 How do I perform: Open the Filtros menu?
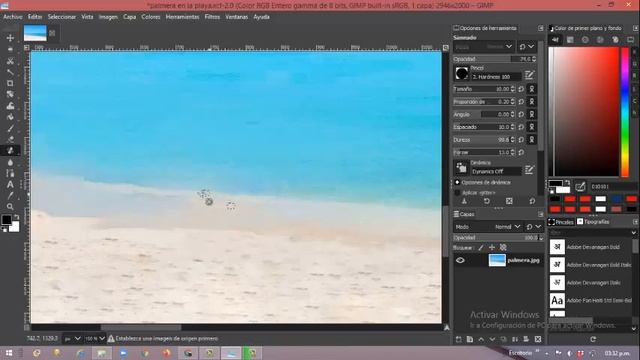pyautogui.click(x=212, y=17)
